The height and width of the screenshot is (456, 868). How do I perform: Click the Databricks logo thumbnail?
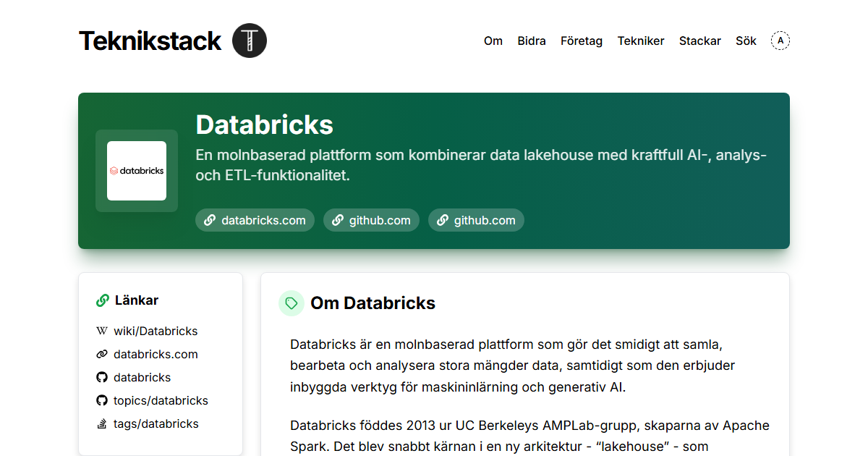[137, 171]
